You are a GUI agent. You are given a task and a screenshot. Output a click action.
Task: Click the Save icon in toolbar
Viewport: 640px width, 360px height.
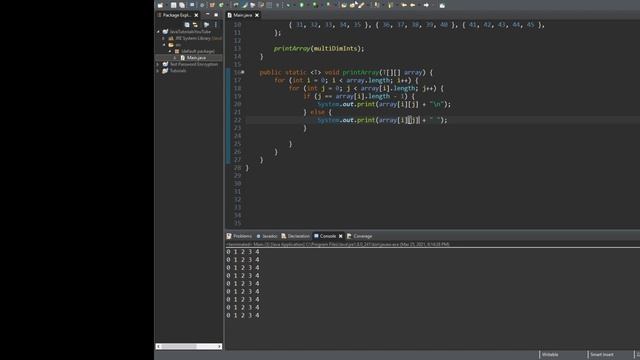[173, 5]
